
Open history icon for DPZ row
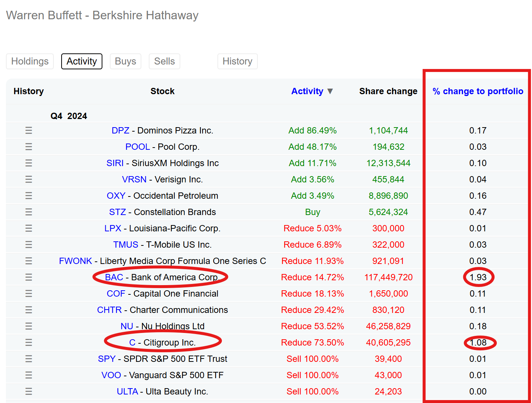tap(29, 131)
